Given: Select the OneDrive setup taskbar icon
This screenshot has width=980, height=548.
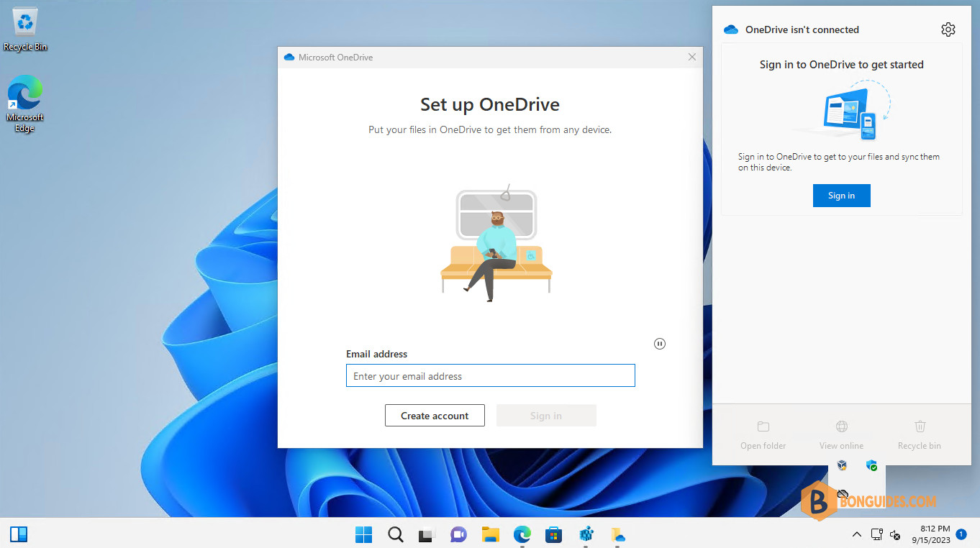Looking at the screenshot, I should (617, 534).
